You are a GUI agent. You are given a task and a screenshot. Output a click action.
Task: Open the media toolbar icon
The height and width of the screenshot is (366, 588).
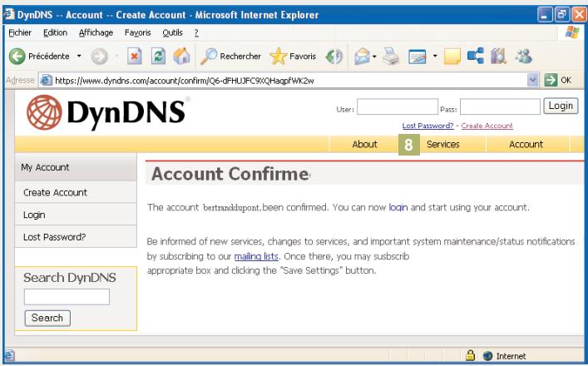click(x=334, y=57)
